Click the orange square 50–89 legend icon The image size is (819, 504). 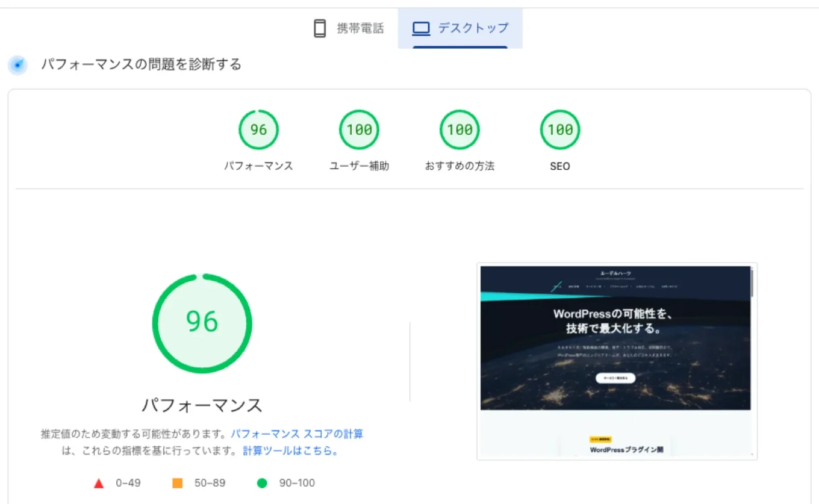click(177, 483)
